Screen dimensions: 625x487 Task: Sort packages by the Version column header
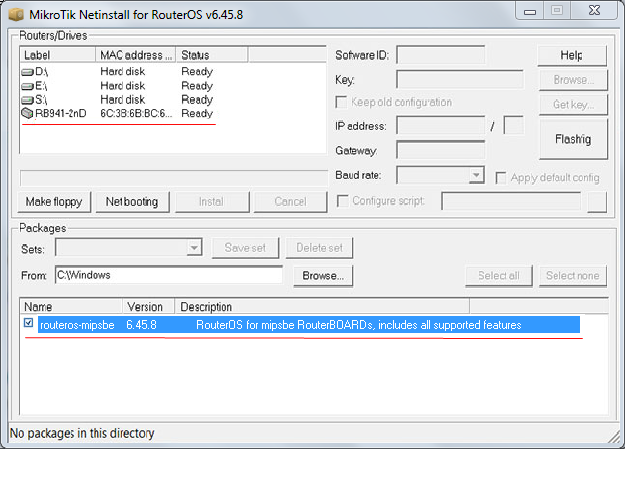pyautogui.click(x=149, y=306)
